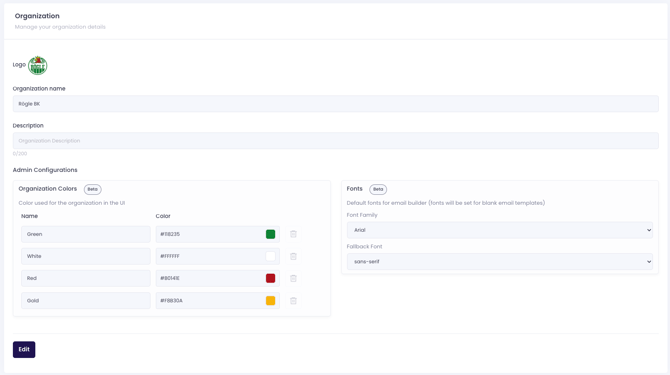Expand the Fallback Font dropdown showing sans-serif
This screenshot has width=670, height=375.
tap(500, 261)
